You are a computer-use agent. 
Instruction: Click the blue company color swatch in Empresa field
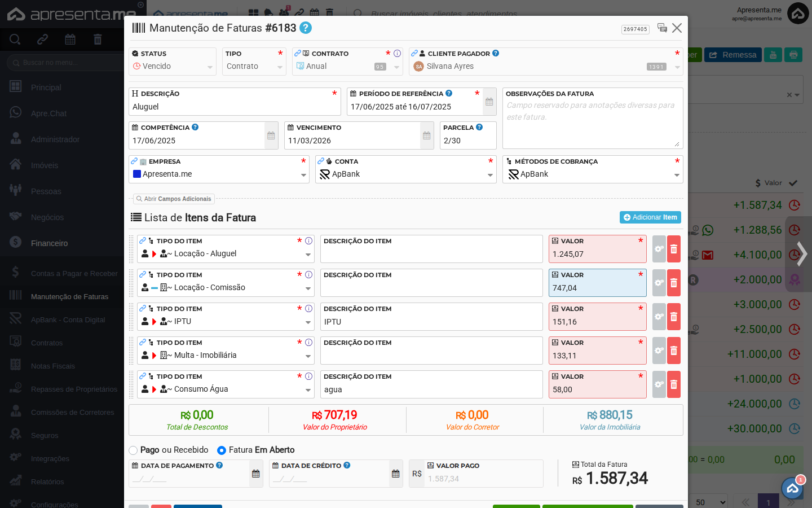click(x=136, y=174)
